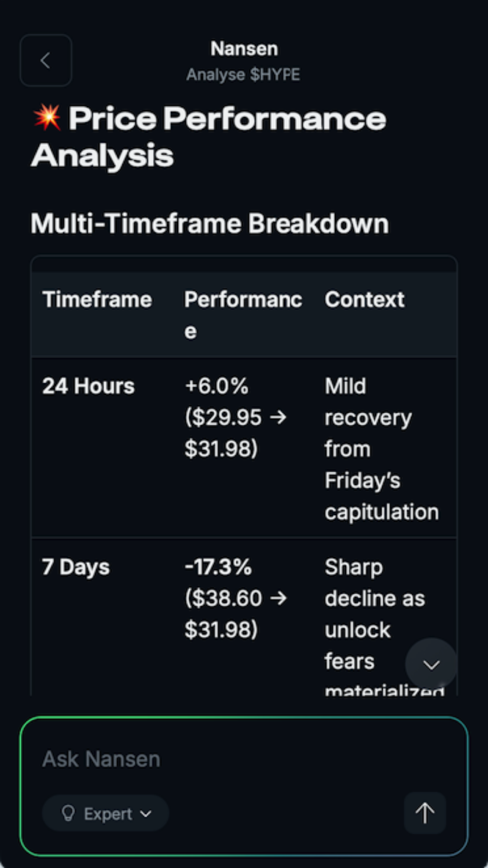Click the Timeframe column header
The image size is (488, 868).
97,300
